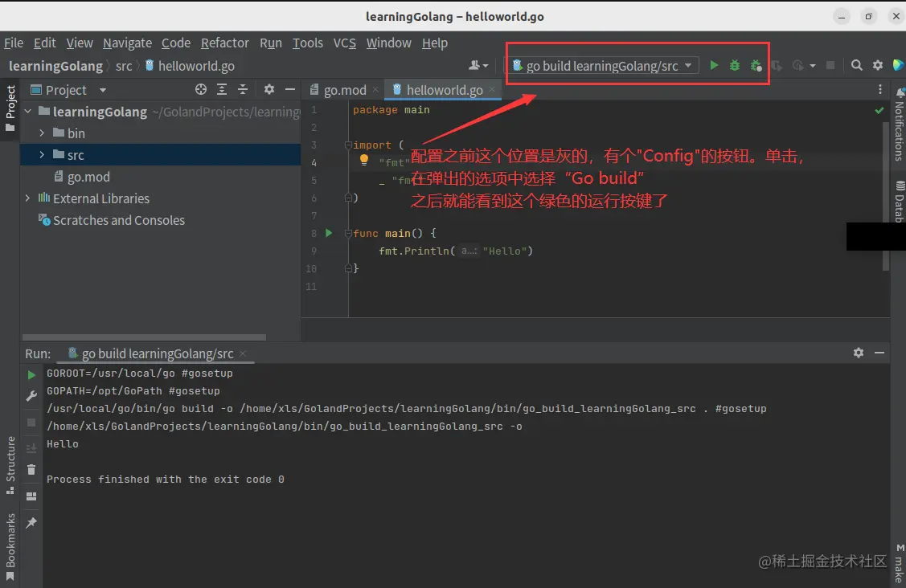Click learningGolang breadcrumb

coord(55,66)
